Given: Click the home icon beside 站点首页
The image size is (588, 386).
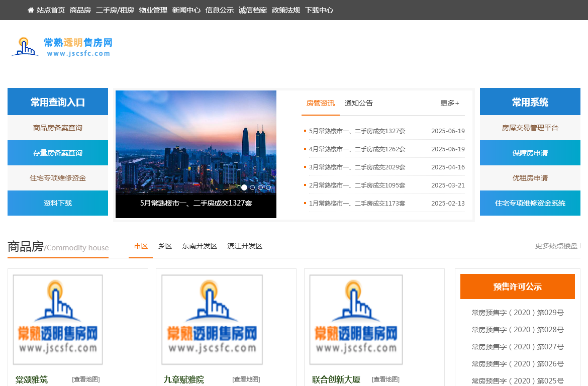Looking at the screenshot, I should click(x=30, y=10).
